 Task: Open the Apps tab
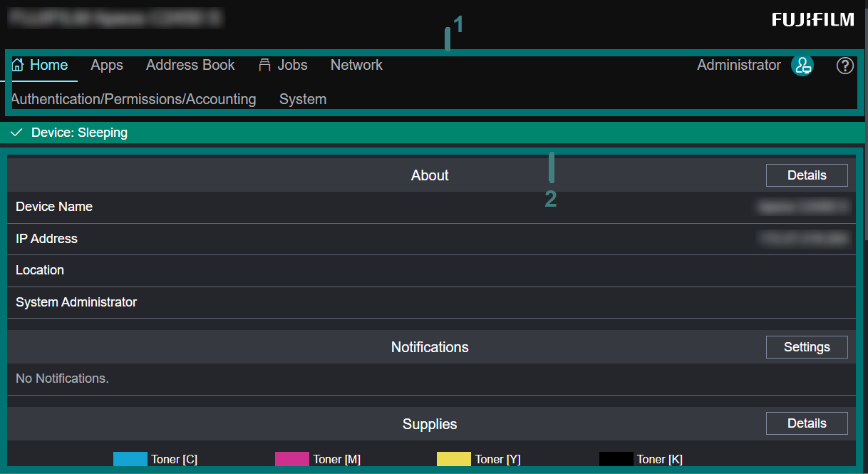tap(107, 65)
